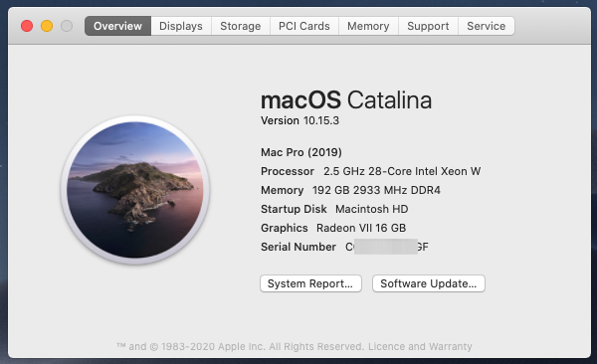Click the greyed-out zoom window button
597x364 pixels.
(67, 26)
